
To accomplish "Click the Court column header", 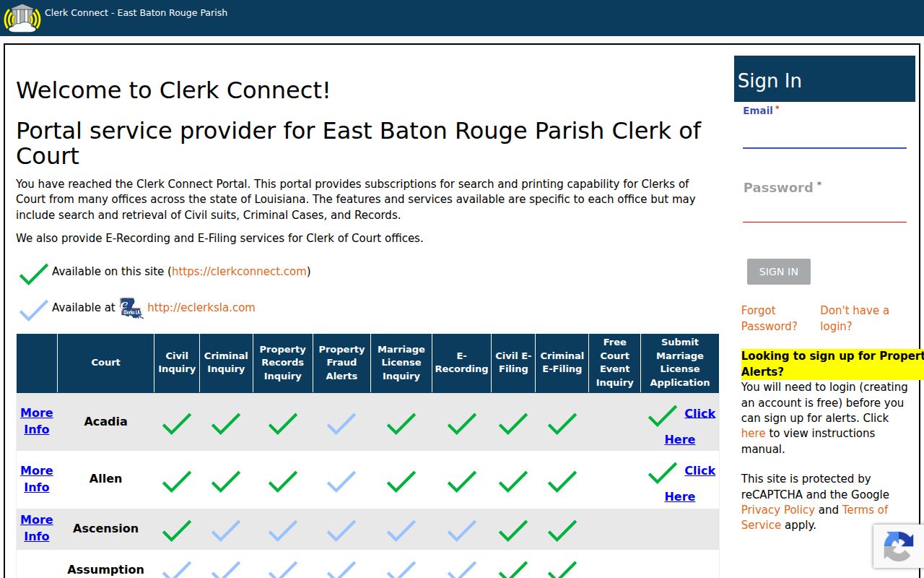I will pos(105,363).
